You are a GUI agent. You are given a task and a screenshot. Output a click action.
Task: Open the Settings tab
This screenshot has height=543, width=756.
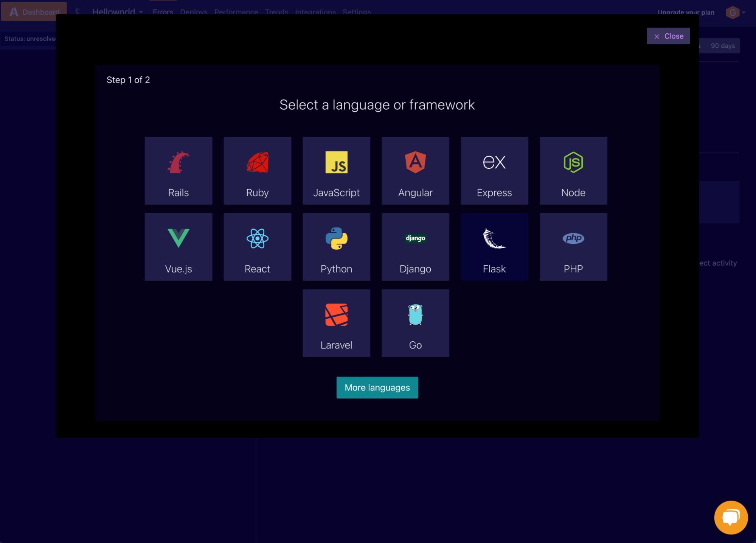pyautogui.click(x=357, y=12)
